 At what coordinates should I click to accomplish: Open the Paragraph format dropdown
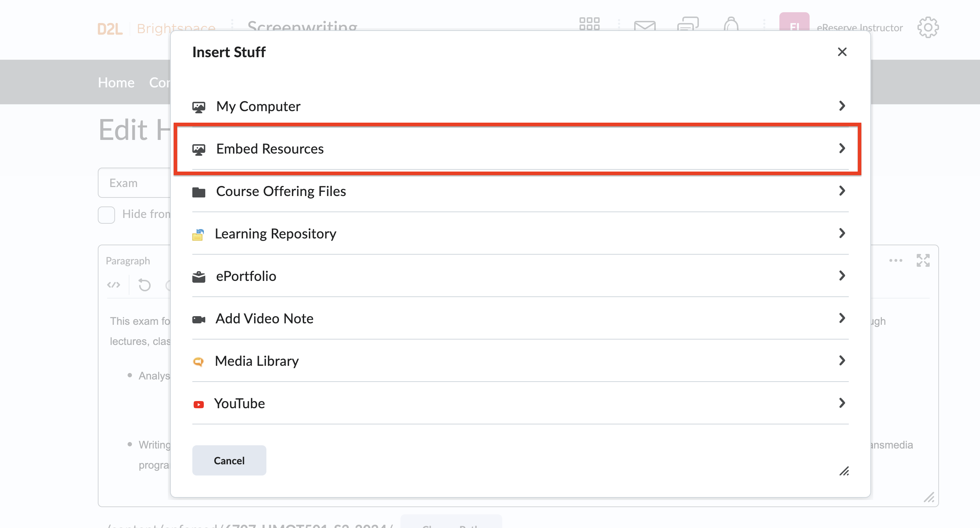(128, 260)
